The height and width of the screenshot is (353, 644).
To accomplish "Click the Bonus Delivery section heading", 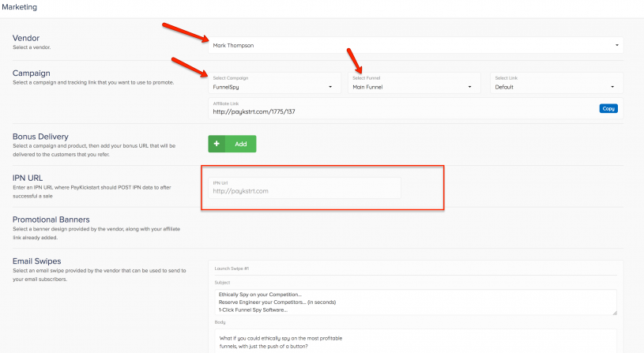I will pyautogui.click(x=40, y=136).
